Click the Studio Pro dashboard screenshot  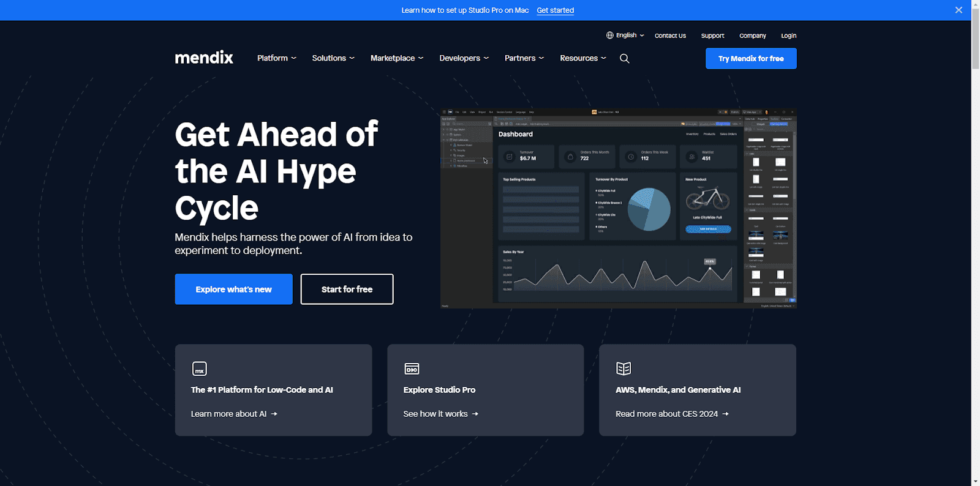618,208
